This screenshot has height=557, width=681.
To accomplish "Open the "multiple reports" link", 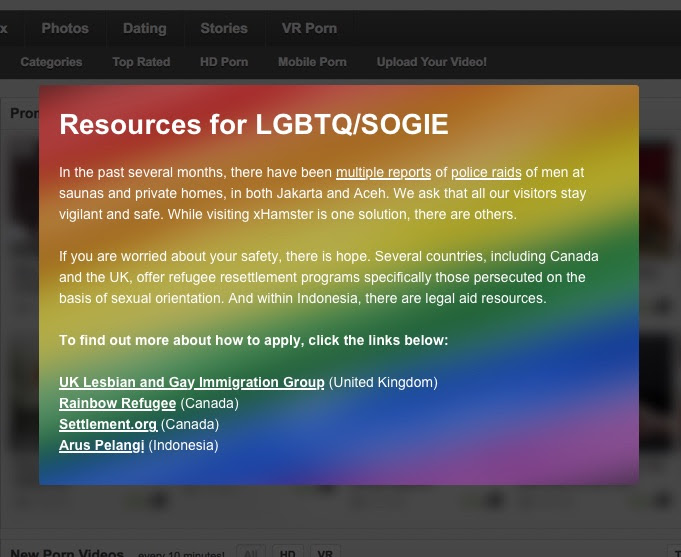I will (x=383, y=172).
